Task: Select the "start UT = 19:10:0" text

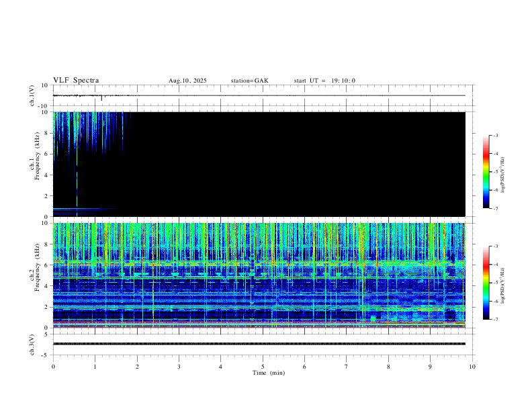Action: pyautogui.click(x=324, y=81)
